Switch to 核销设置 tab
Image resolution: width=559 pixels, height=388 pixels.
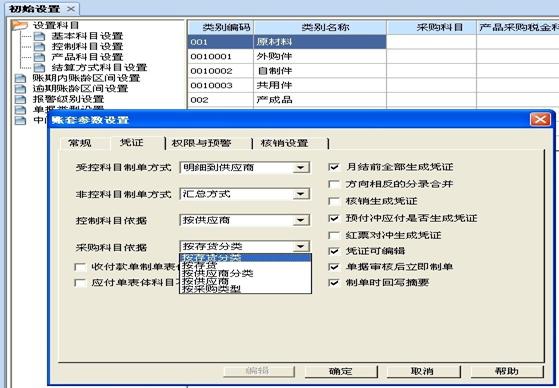(284, 143)
